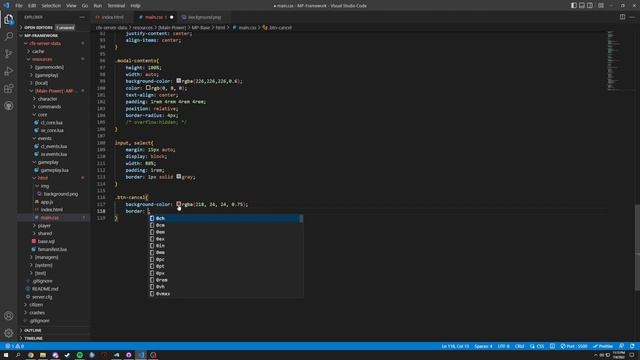Open the Search view in the activity bar

(9, 36)
